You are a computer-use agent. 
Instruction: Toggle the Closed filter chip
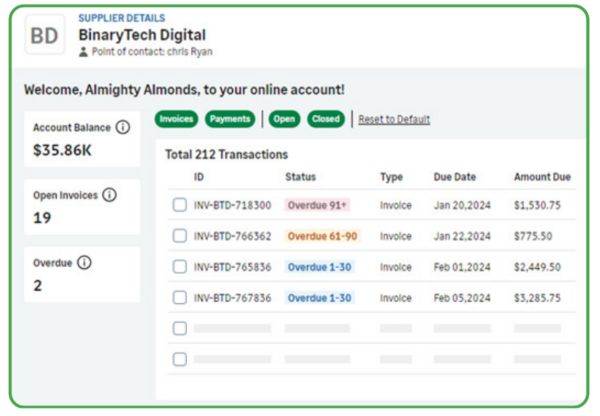(x=326, y=119)
